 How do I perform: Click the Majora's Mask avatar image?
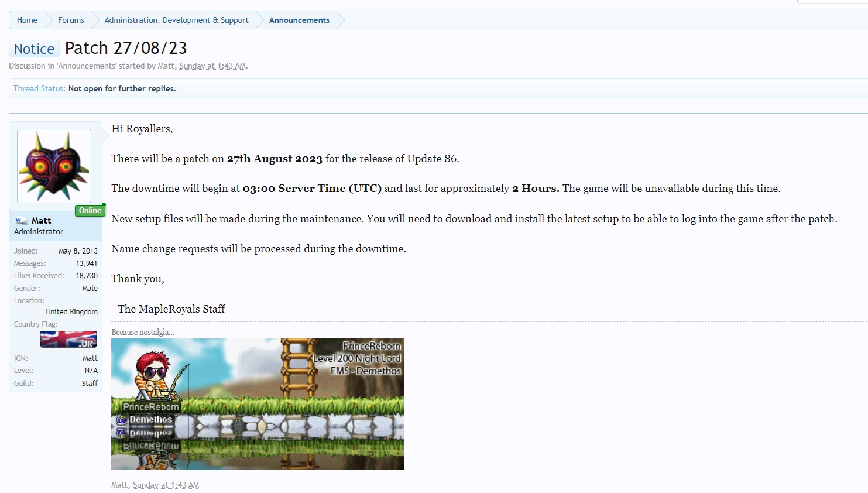(54, 166)
